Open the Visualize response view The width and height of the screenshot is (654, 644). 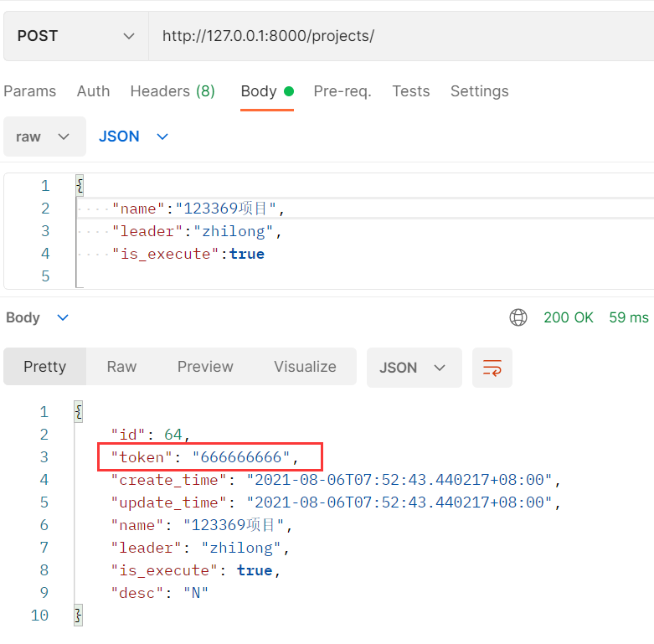(x=305, y=367)
